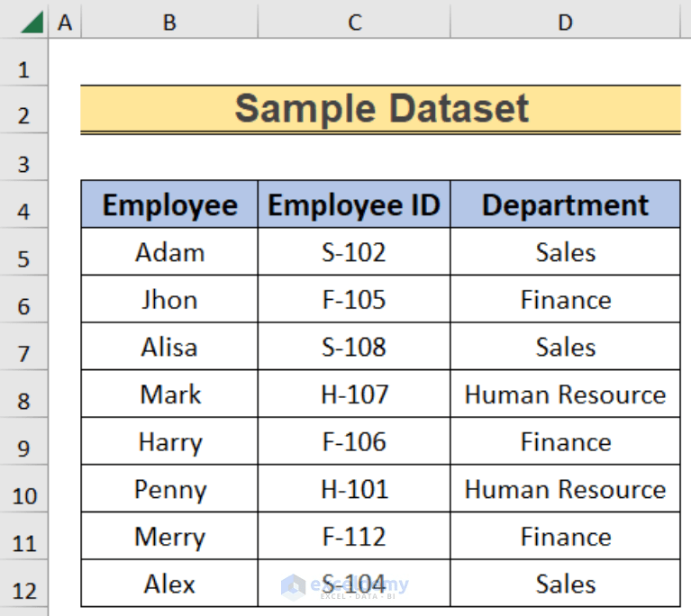Select the cell containing Harry
Screen dimensions: 691x616
click(x=169, y=441)
